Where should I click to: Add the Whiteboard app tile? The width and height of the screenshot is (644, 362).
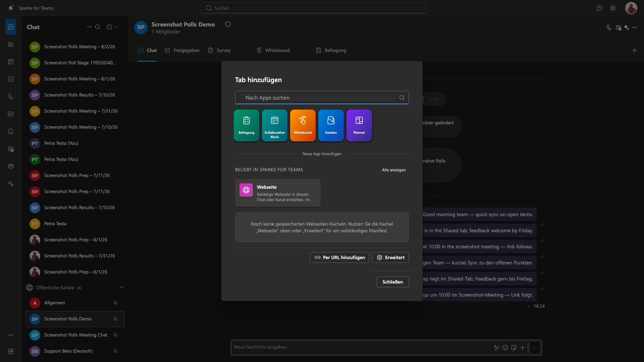[303, 125]
